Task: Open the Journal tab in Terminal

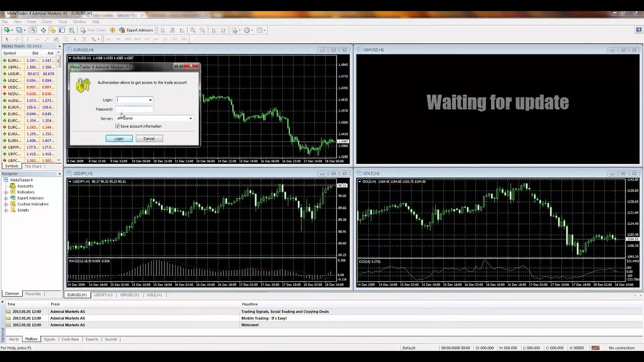Action: pos(111,339)
